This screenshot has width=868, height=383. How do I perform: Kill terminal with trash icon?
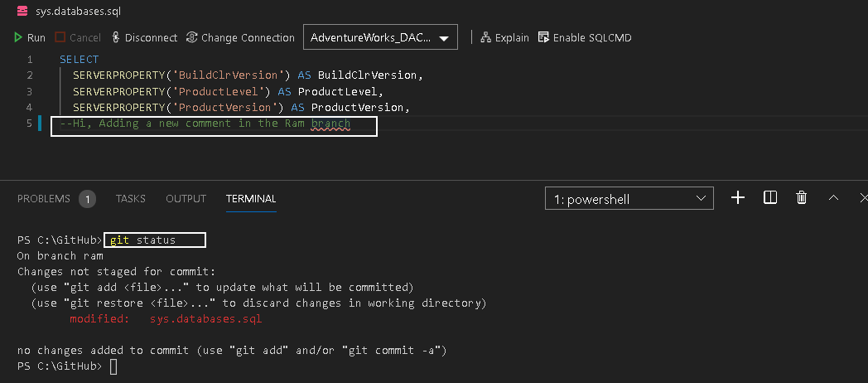[x=801, y=197]
